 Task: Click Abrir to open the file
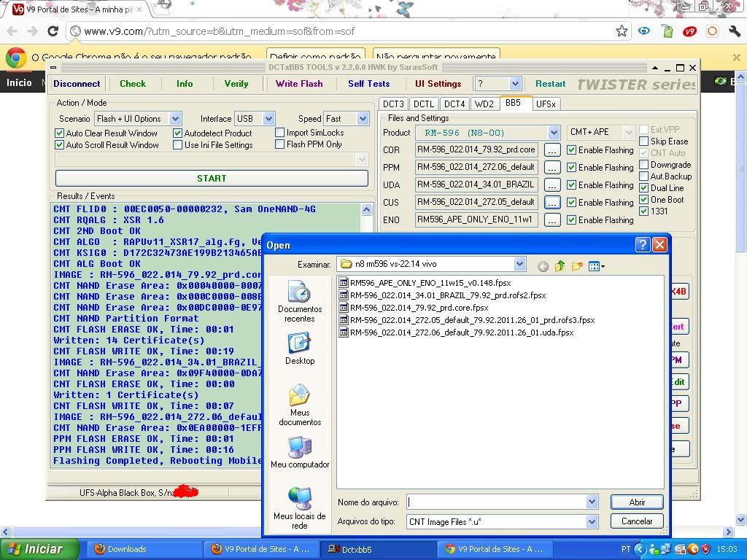637,502
